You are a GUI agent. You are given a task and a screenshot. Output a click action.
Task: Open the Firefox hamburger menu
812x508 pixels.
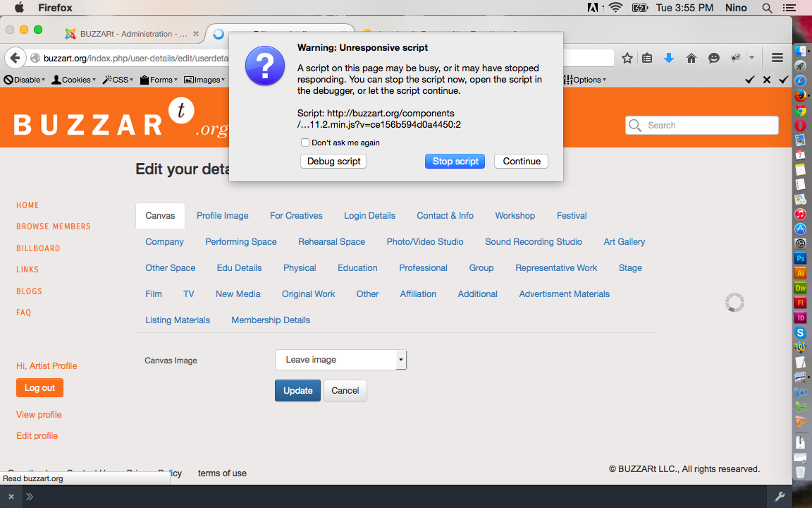point(777,58)
